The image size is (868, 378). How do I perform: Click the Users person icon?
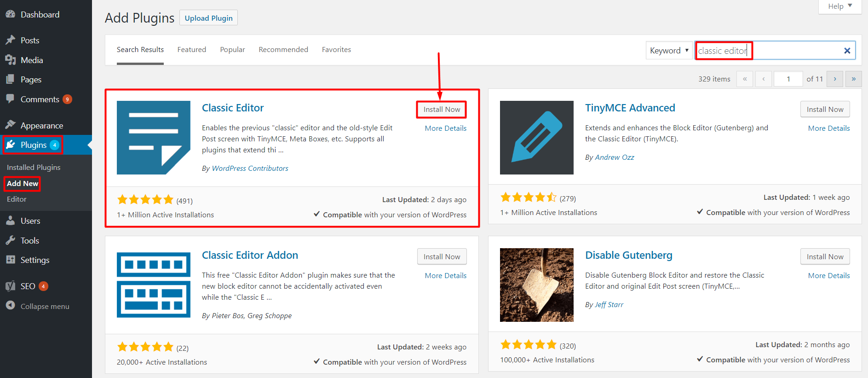[10, 221]
